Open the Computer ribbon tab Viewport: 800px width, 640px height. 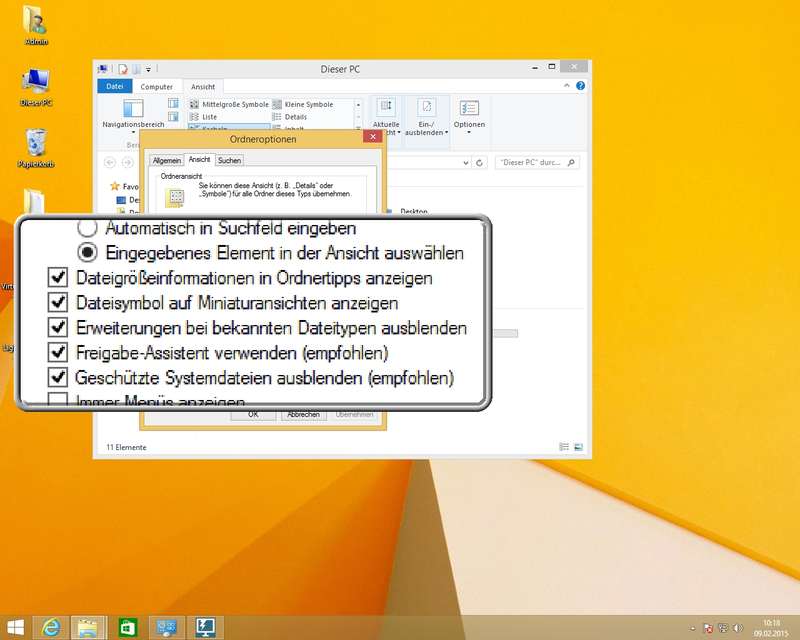tap(156, 87)
